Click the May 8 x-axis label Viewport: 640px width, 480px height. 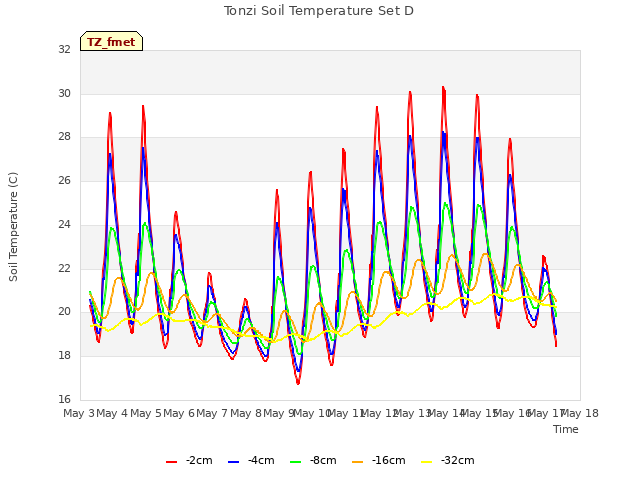(x=246, y=413)
